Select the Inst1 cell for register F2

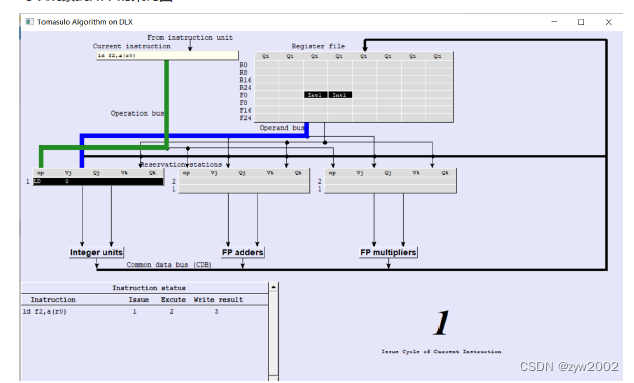tap(315, 95)
